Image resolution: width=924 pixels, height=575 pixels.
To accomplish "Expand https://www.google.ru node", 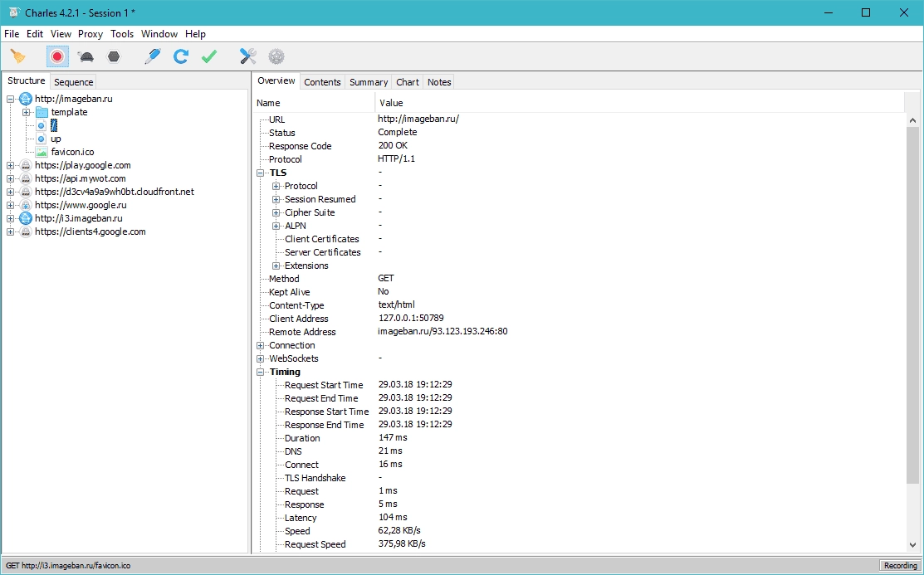I will [x=10, y=206].
